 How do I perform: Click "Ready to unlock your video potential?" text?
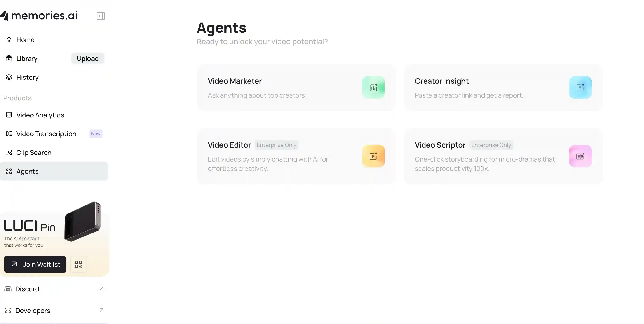point(262,42)
